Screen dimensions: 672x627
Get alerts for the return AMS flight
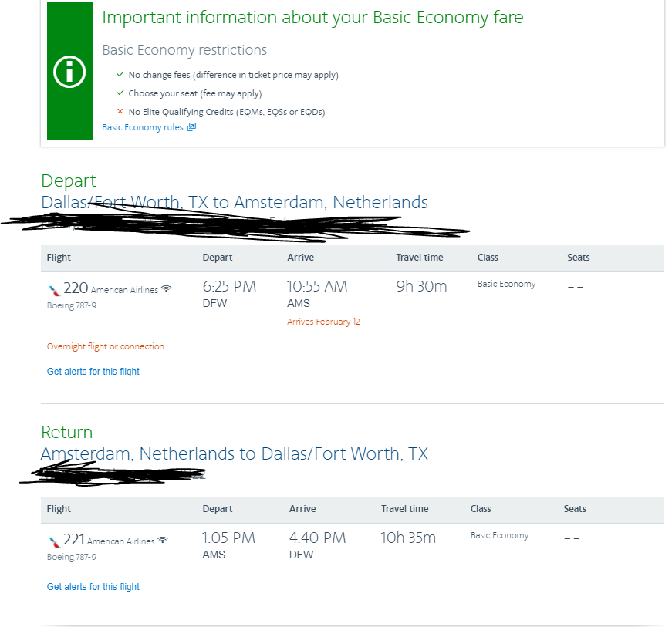[93, 587]
